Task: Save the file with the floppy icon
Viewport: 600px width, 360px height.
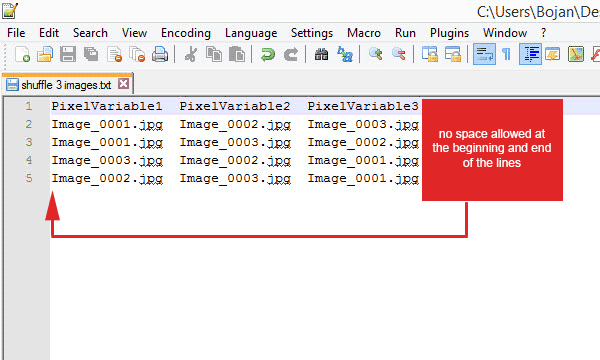Action: 68,54
